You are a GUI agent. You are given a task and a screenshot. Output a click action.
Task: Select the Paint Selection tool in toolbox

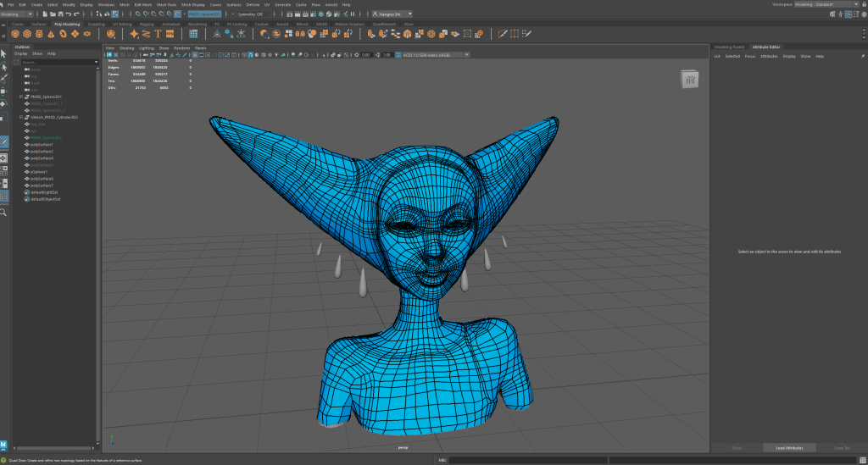click(x=4, y=77)
